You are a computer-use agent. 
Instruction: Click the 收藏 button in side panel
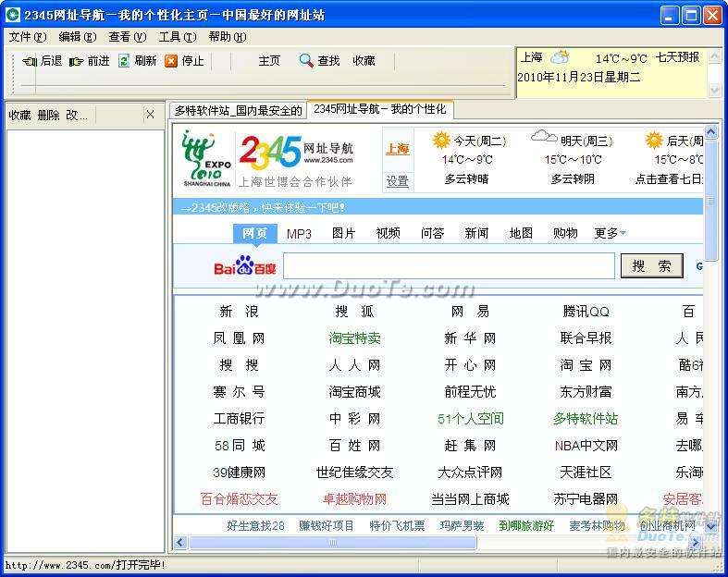pos(20,115)
